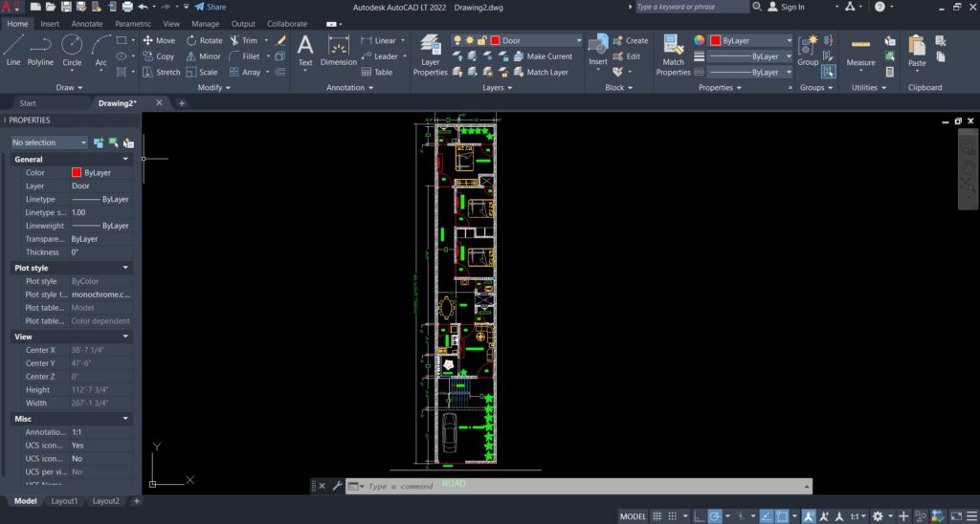Open the Door layer dropdown list
This screenshot has width=980, height=524.
pos(578,40)
